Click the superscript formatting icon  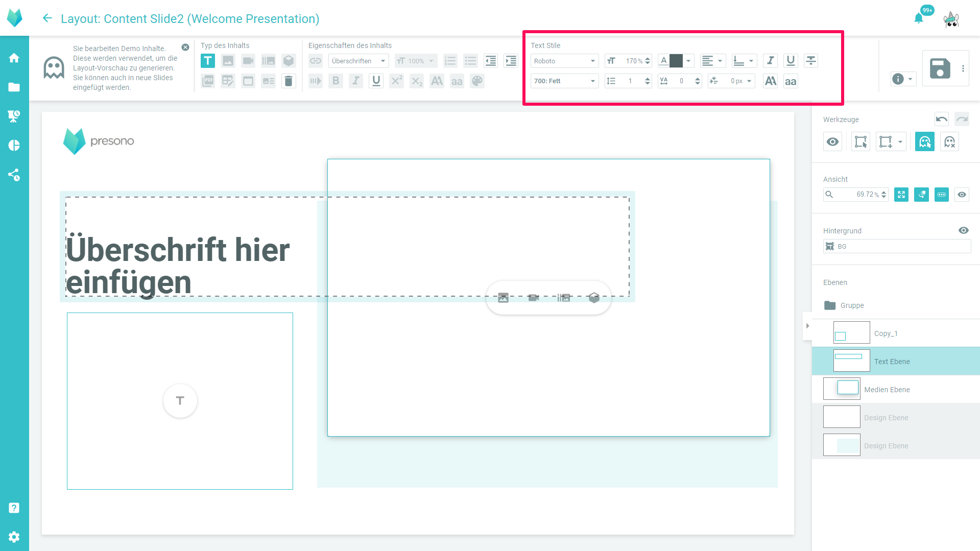coord(396,81)
